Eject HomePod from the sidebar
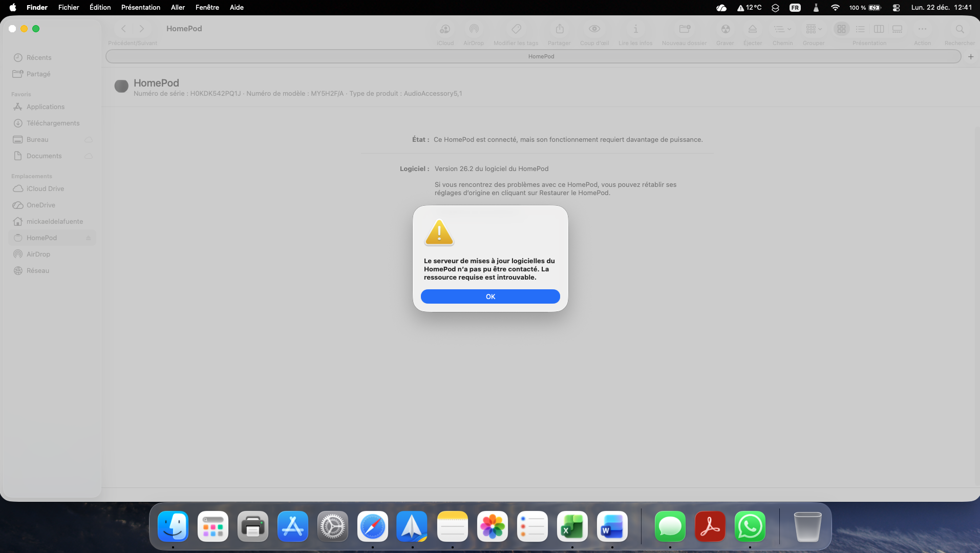980x553 pixels. point(88,238)
